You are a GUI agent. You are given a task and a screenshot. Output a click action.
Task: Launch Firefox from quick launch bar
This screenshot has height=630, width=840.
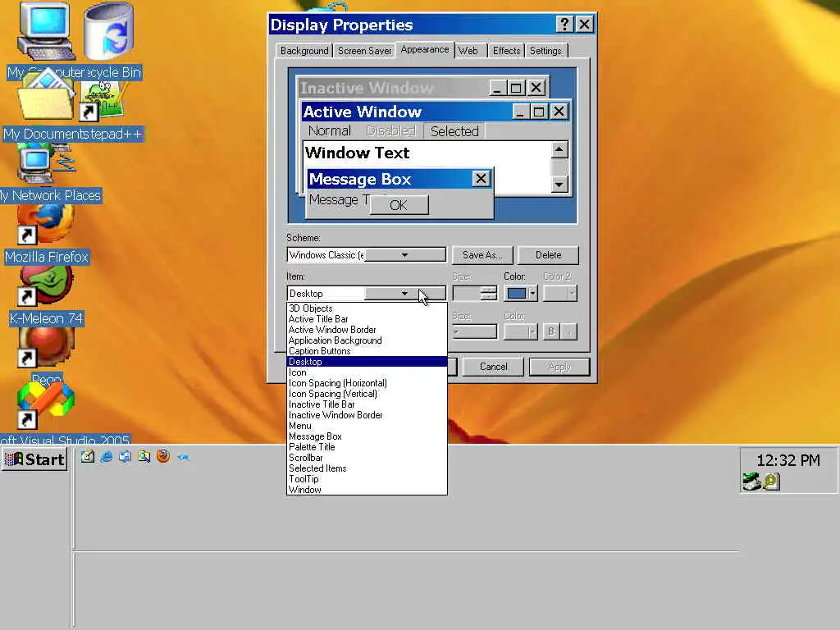point(163,456)
